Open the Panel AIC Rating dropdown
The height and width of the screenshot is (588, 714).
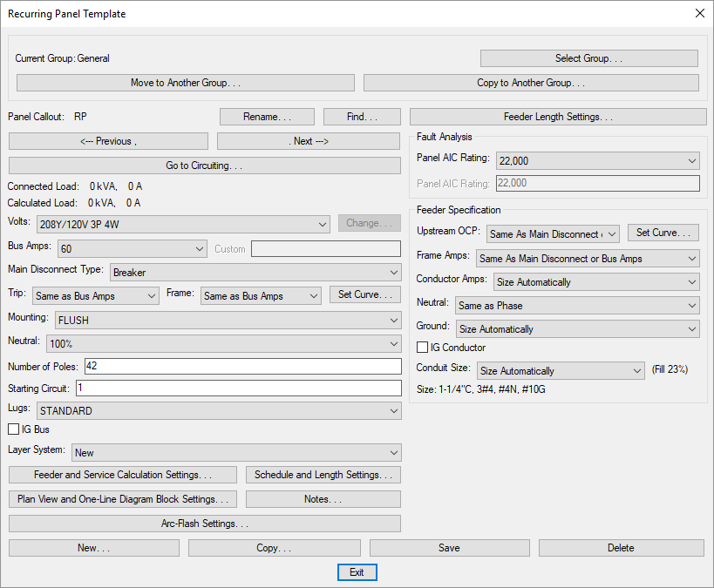click(x=597, y=160)
